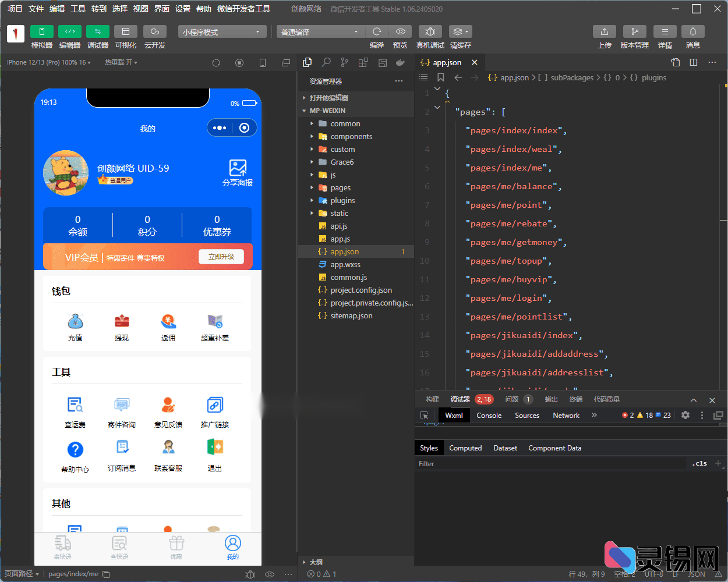
Task: Switch to the Console tab
Action: [489, 416]
